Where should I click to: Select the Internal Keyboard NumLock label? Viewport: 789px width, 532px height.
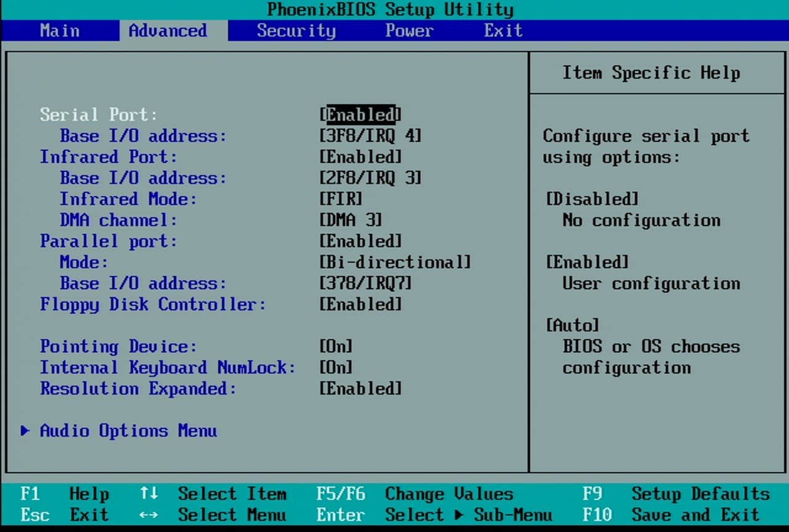tap(168, 367)
